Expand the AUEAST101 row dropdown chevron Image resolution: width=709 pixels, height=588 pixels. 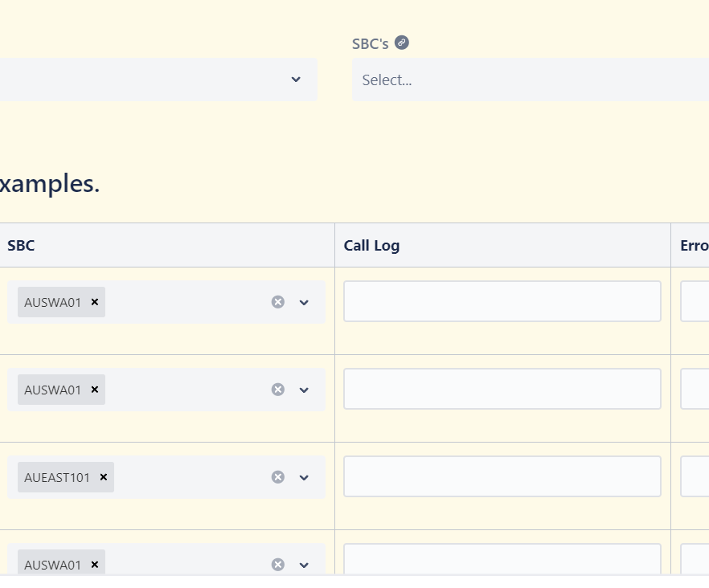point(304,477)
